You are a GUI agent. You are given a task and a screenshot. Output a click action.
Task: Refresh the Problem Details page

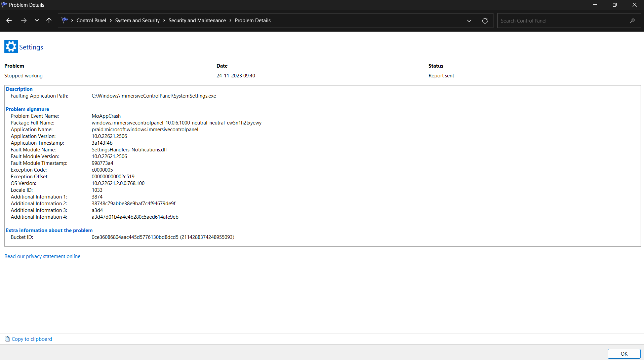tap(485, 21)
